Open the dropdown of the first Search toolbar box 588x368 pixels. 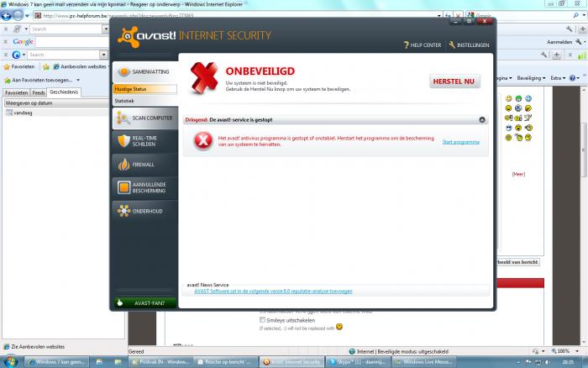pyautogui.click(x=106, y=29)
